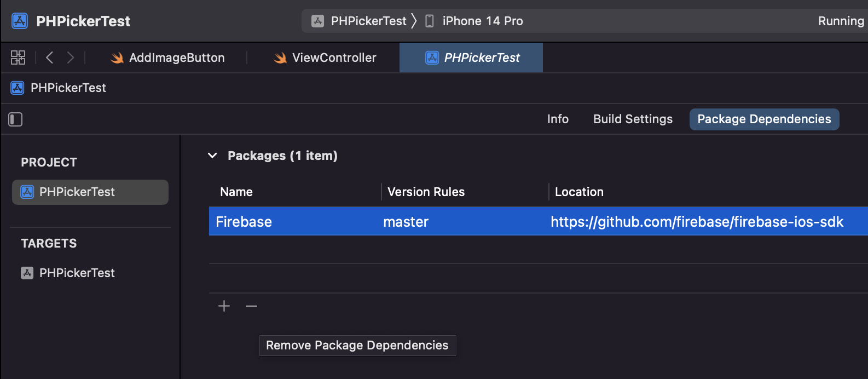
Task: Select PHPickerTest under PROJECT
Action: [x=90, y=192]
